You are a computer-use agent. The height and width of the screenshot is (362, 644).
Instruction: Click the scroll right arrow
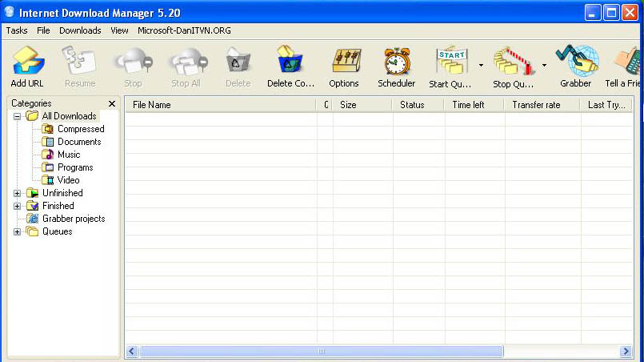[x=626, y=352]
